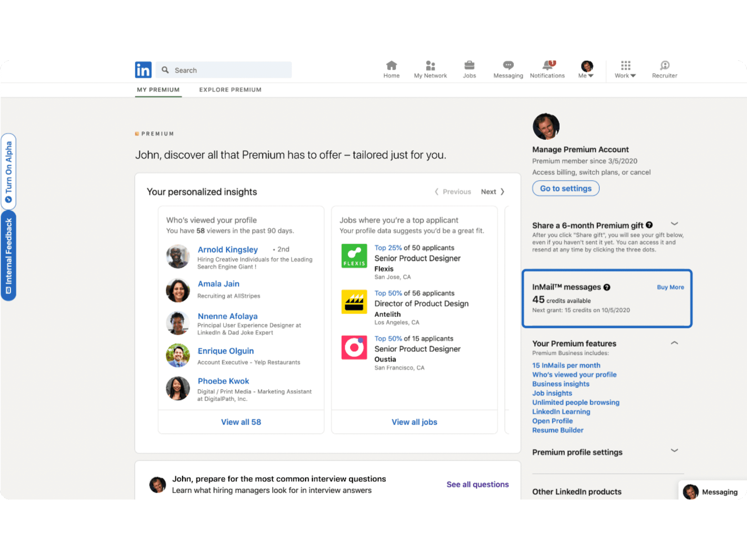The image size is (747, 560).
Task: Expand the Premium profile settings section
Action: click(x=675, y=451)
